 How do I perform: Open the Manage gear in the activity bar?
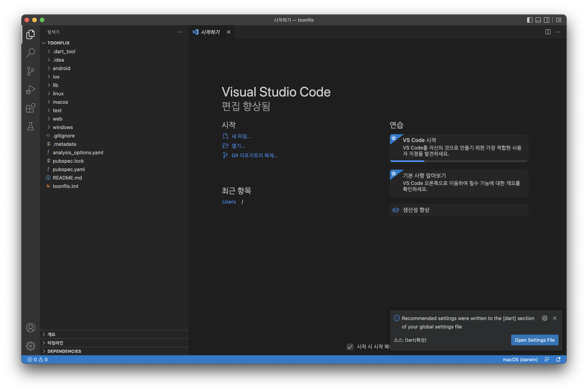click(30, 346)
